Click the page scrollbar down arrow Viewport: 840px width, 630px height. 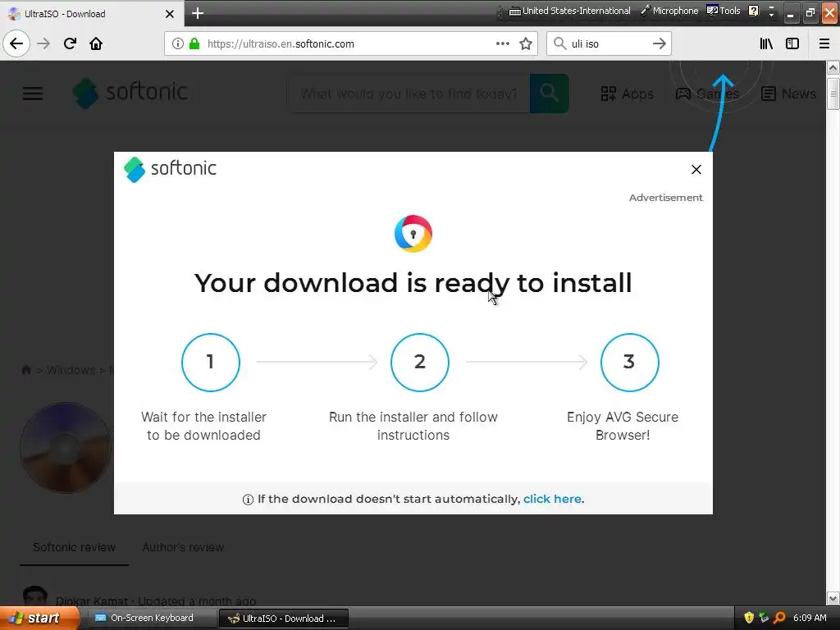(833, 598)
